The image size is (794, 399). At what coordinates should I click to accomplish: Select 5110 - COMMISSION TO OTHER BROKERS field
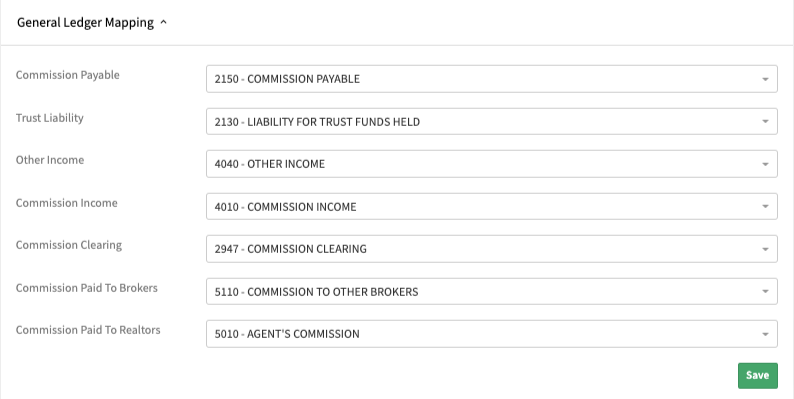coord(492,292)
